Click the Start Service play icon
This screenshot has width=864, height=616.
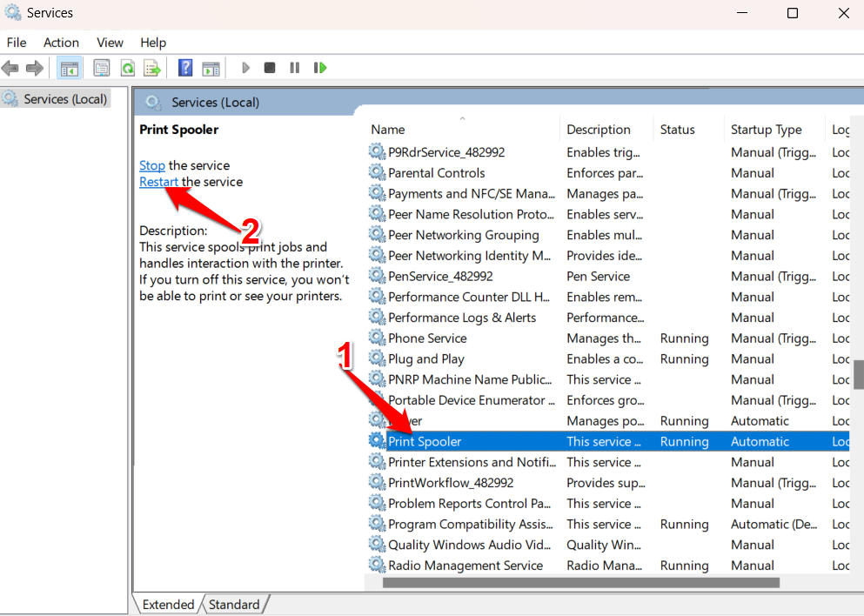pyautogui.click(x=245, y=68)
